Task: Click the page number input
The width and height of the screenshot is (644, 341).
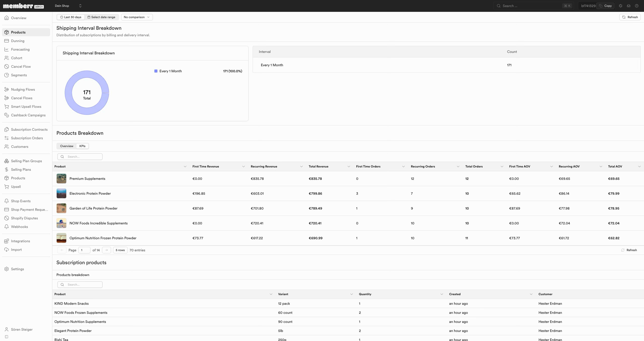Action: click(x=84, y=250)
